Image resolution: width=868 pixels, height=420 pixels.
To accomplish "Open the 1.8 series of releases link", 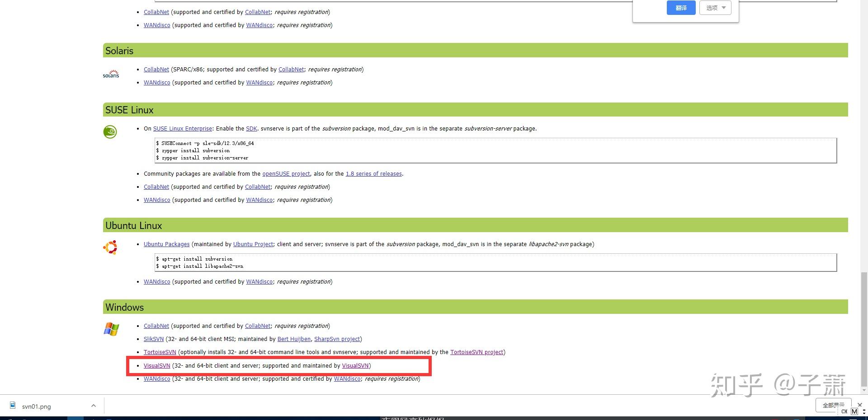I will click(374, 174).
